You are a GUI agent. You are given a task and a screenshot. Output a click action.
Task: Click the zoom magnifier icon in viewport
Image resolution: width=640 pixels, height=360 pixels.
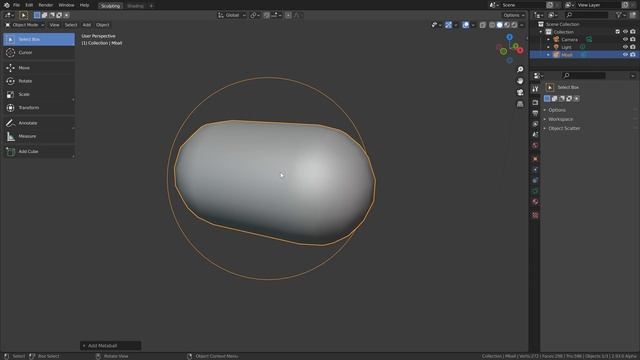[520, 69]
